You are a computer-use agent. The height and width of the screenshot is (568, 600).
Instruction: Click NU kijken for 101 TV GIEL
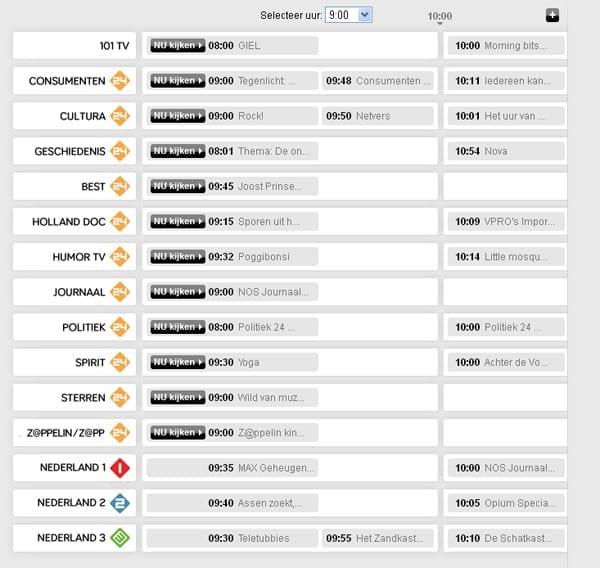(x=178, y=46)
